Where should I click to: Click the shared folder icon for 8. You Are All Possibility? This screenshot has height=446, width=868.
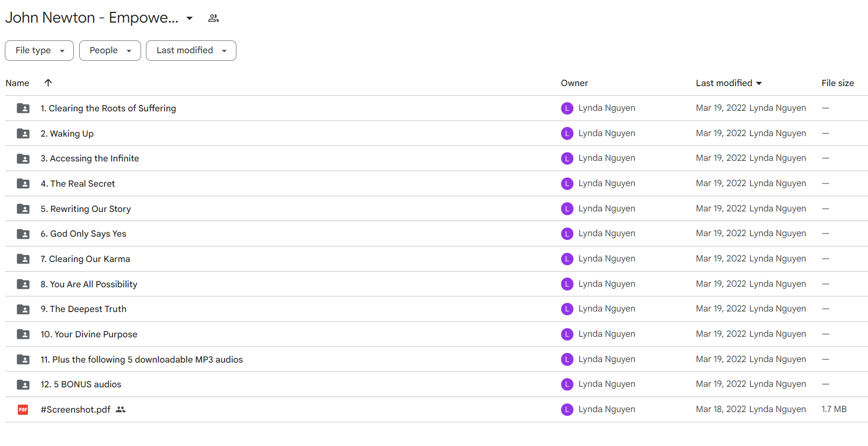[x=23, y=284]
